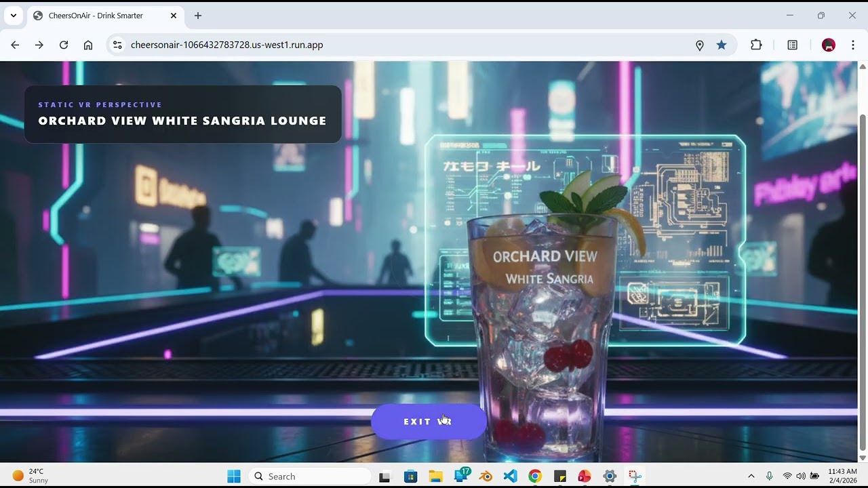868x488 pixels.
Task: Open a new browser tab
Action: [x=198, y=16]
